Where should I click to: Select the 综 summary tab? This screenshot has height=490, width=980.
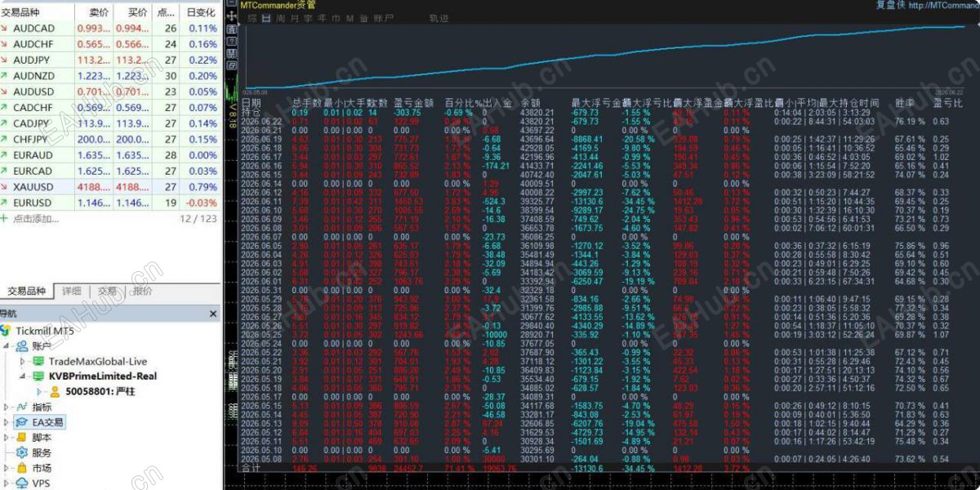[x=252, y=18]
